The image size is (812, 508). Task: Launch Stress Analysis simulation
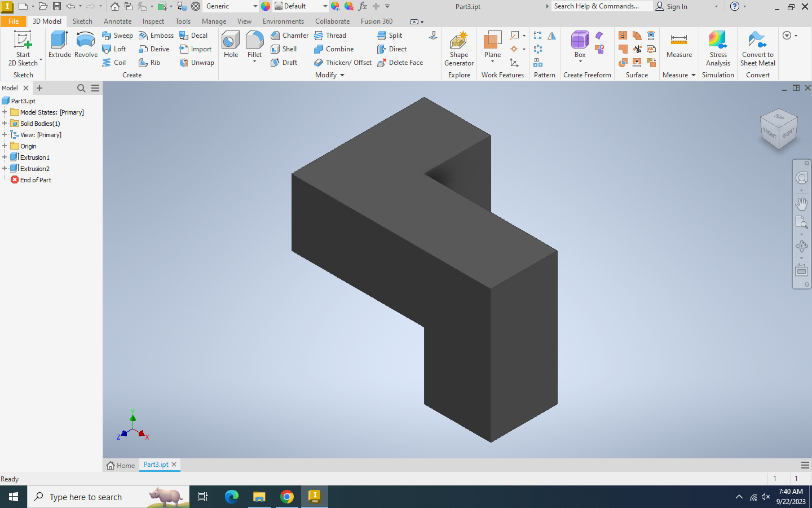718,49
